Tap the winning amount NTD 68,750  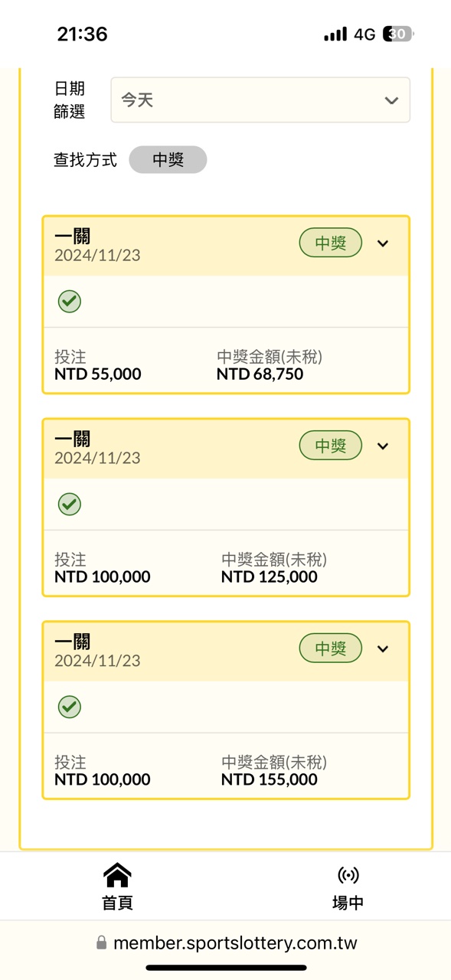click(x=260, y=374)
